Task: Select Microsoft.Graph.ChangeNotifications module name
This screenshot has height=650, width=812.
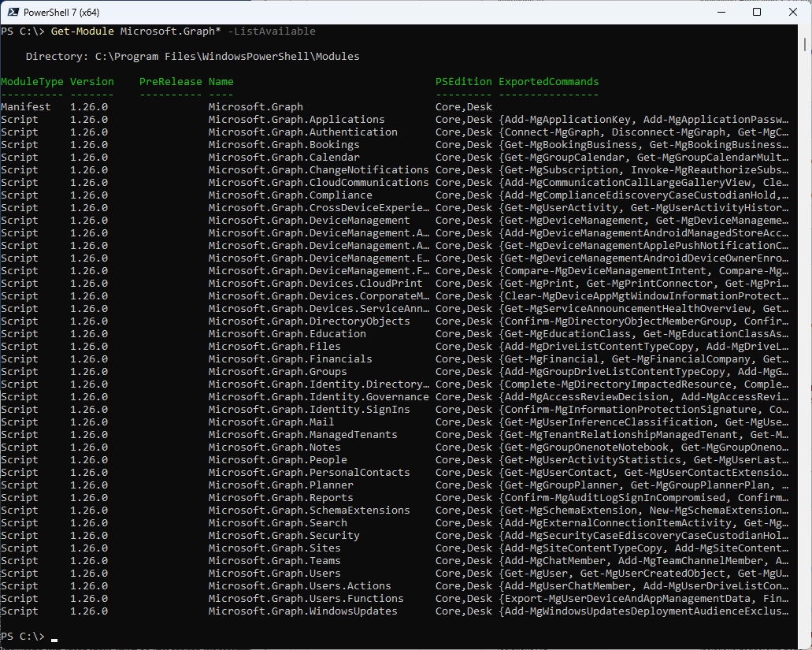Action: tap(318, 170)
